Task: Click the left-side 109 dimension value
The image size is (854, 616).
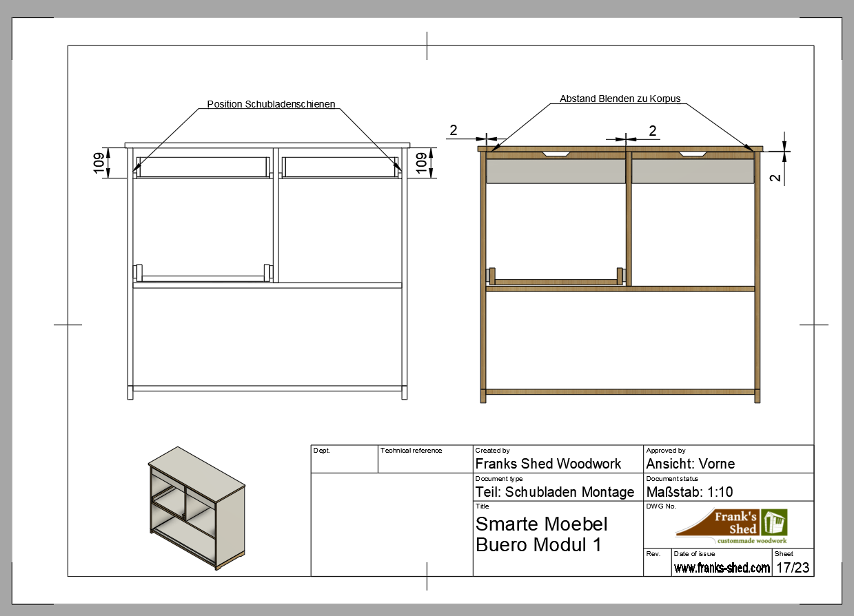Action: point(99,163)
